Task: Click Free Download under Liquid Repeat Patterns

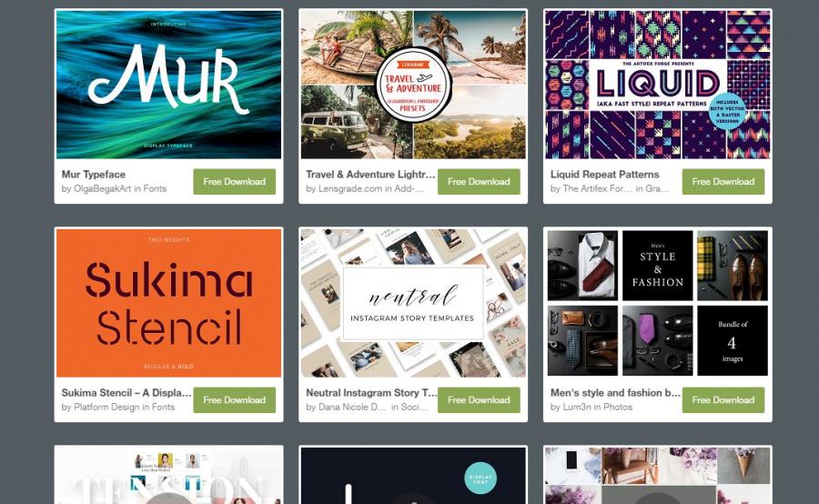Action: [723, 182]
